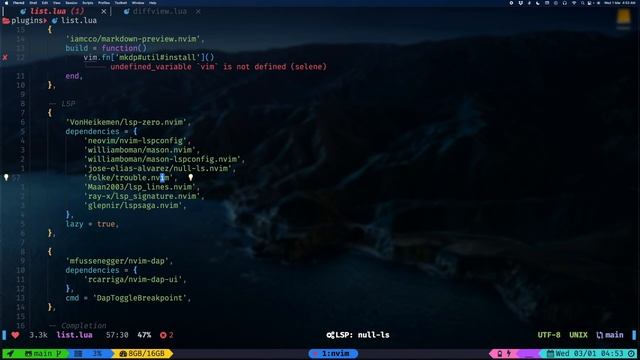Click the 47% scroll percentage in statusline

point(144,335)
